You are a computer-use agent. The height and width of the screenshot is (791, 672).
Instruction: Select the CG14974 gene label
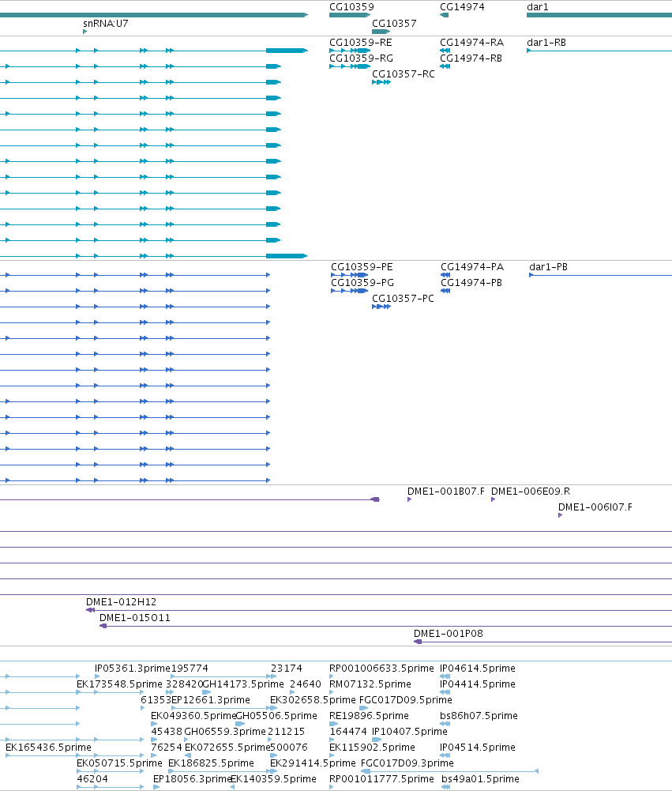[462, 7]
